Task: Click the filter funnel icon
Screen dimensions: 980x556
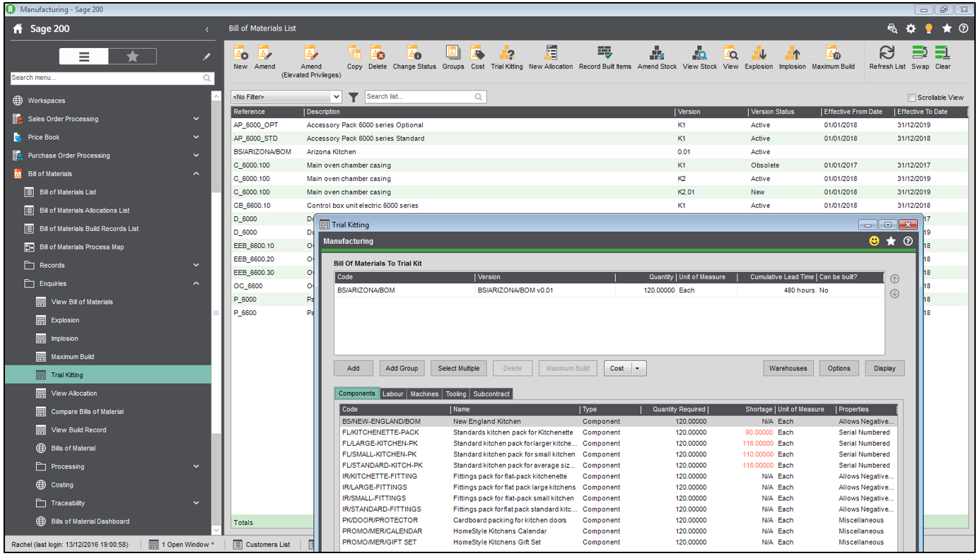Action: point(354,97)
